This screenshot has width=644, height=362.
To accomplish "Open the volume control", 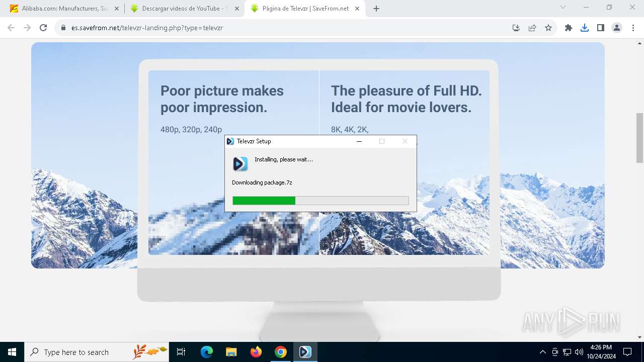I will [x=579, y=352].
